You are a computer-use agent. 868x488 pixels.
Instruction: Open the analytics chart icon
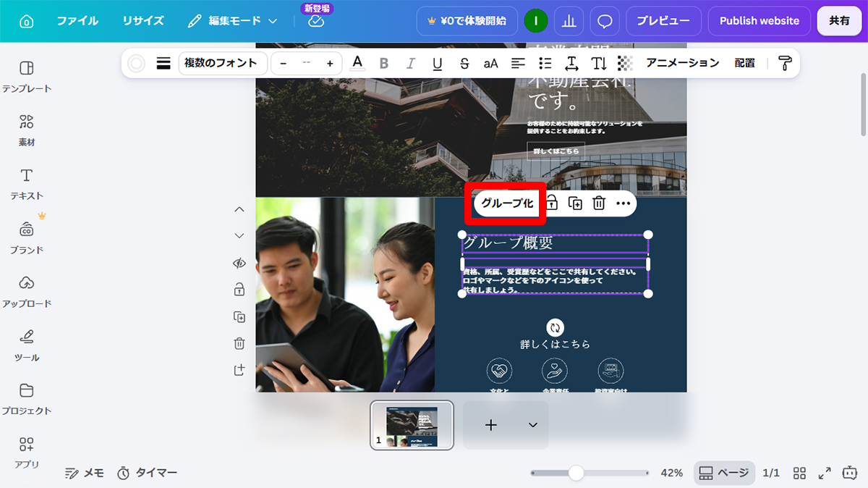click(x=569, y=21)
